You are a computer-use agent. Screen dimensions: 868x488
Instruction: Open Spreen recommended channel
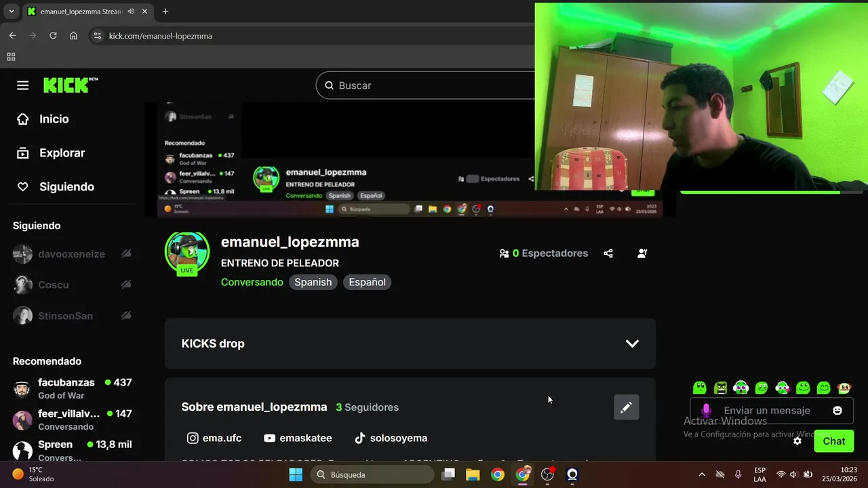pos(73,450)
